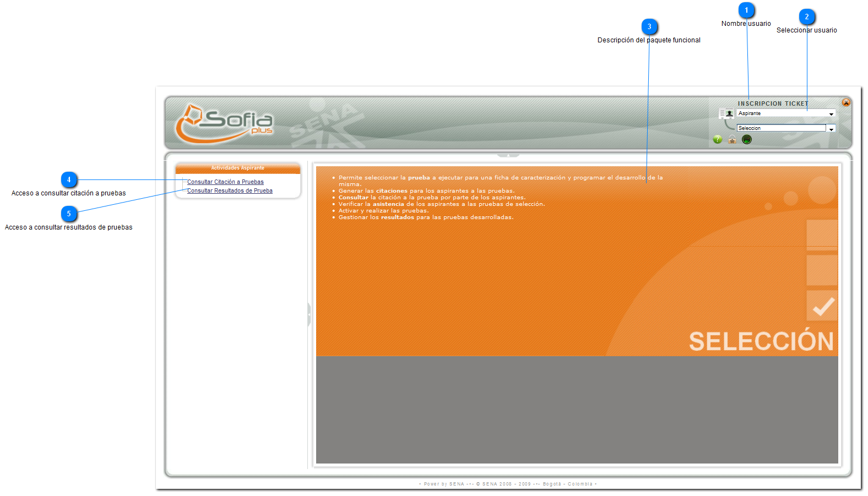Click the user ID card icon
This screenshot has height=496, width=868.
[726, 113]
